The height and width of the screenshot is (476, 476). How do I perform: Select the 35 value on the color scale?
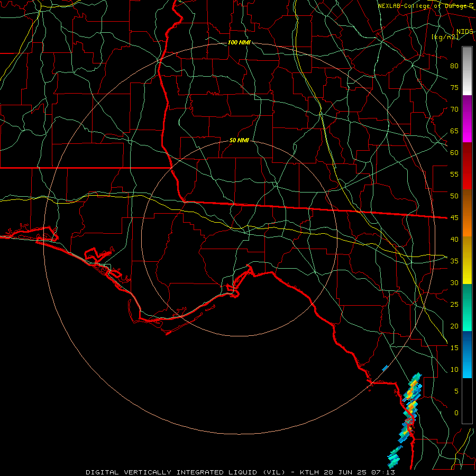point(454,261)
